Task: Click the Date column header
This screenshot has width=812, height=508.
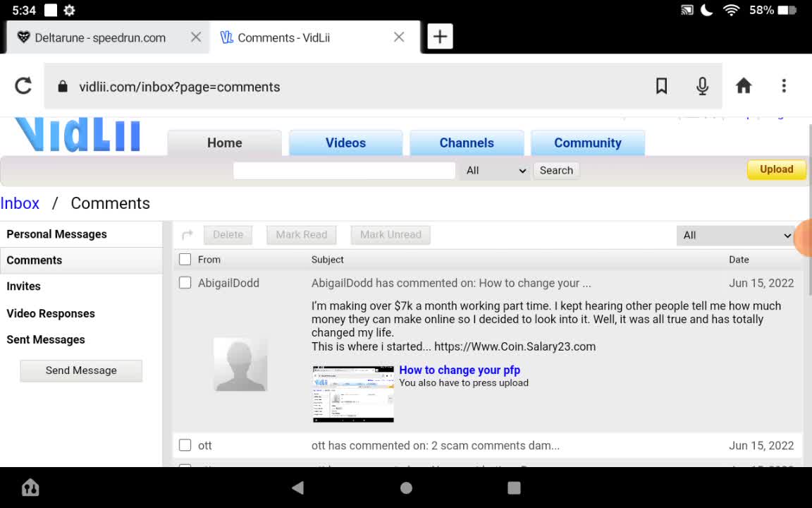Action: tap(739, 260)
